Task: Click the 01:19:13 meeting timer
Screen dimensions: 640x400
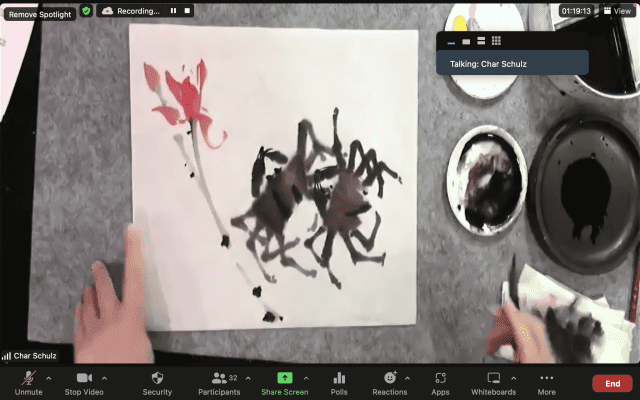Action: (576, 11)
